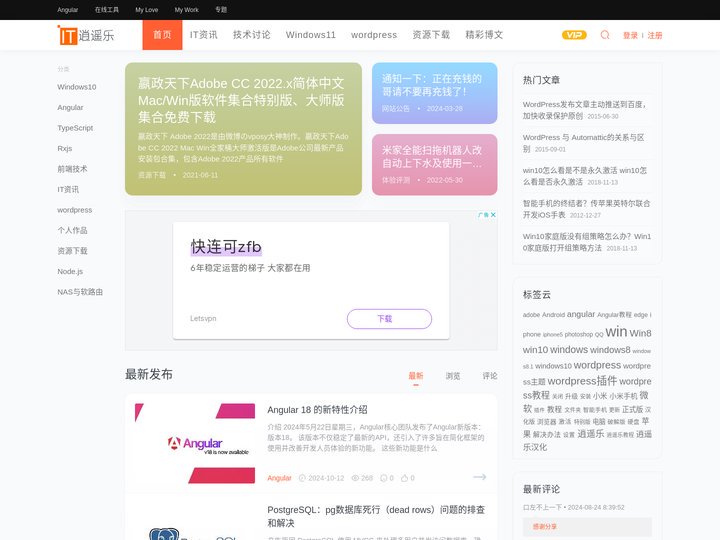Select 资源下载 category in left sidebar
The width and height of the screenshot is (720, 540).
[x=72, y=251]
